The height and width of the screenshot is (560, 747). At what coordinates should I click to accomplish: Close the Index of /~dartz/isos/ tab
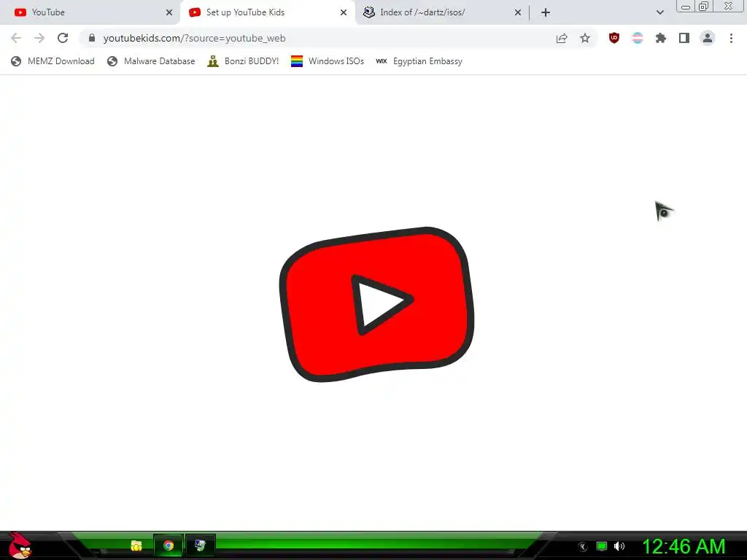[518, 12]
